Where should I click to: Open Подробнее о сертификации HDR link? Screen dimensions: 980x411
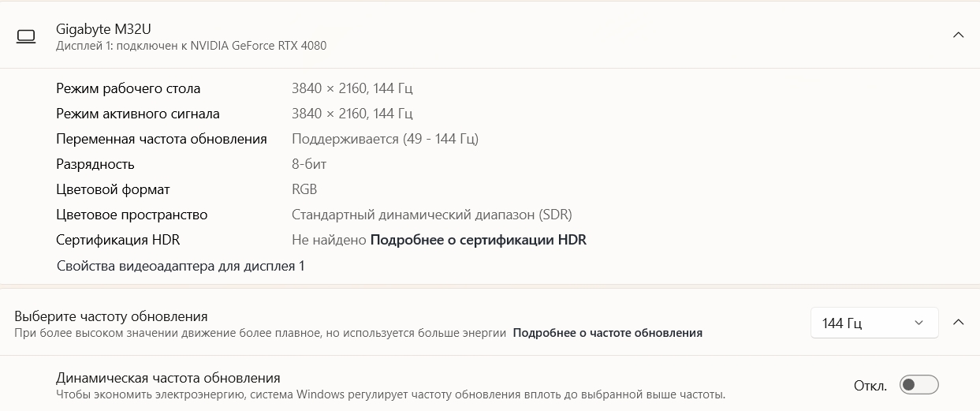(478, 240)
